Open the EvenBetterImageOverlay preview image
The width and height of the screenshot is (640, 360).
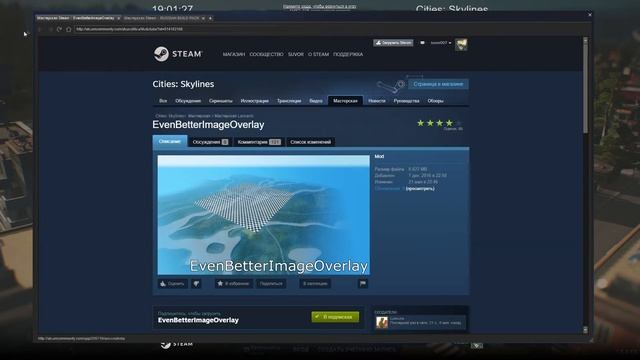264,215
